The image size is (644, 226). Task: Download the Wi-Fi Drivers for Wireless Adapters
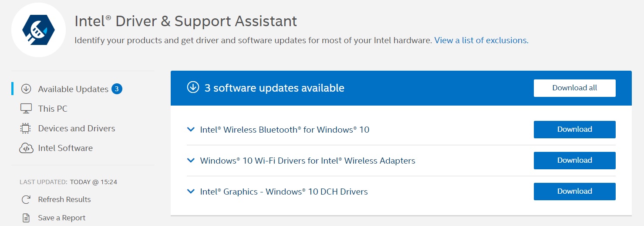pos(574,161)
